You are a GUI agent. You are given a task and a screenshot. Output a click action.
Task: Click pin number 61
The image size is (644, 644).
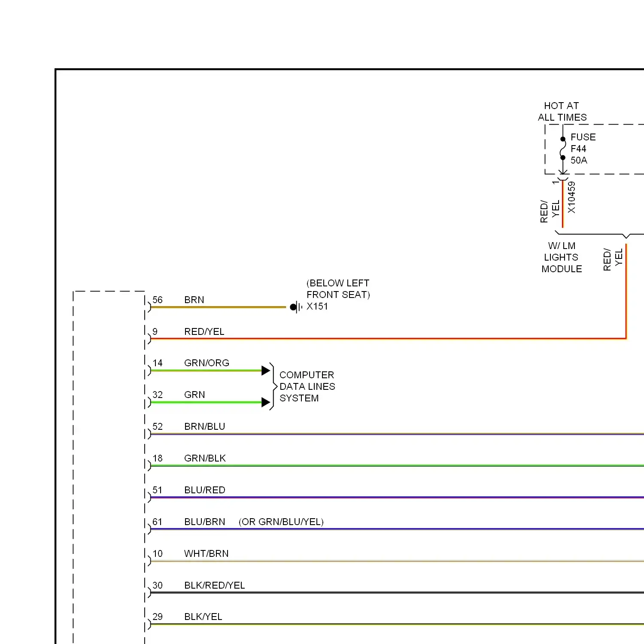(158, 522)
